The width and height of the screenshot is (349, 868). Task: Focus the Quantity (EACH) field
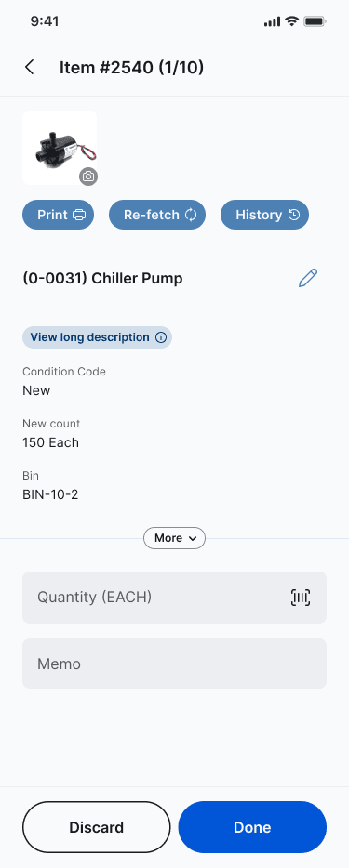coord(175,598)
